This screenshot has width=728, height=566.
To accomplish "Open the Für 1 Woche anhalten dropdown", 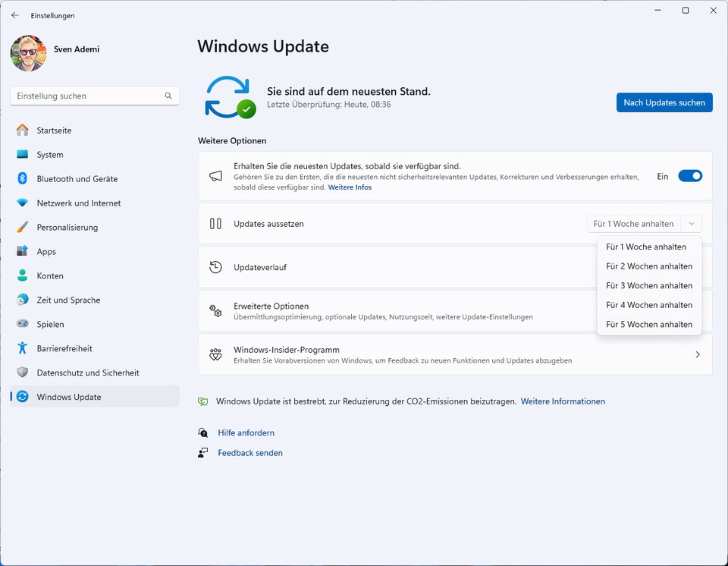I will click(x=643, y=223).
